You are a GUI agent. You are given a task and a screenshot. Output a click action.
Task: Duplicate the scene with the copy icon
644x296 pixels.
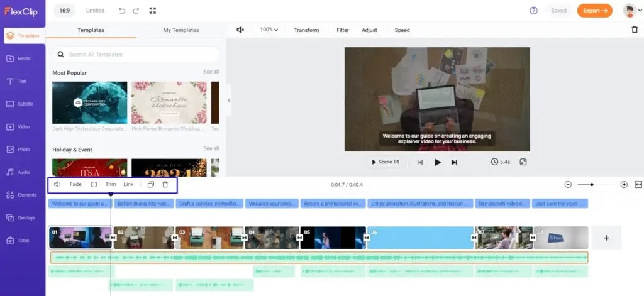150,185
